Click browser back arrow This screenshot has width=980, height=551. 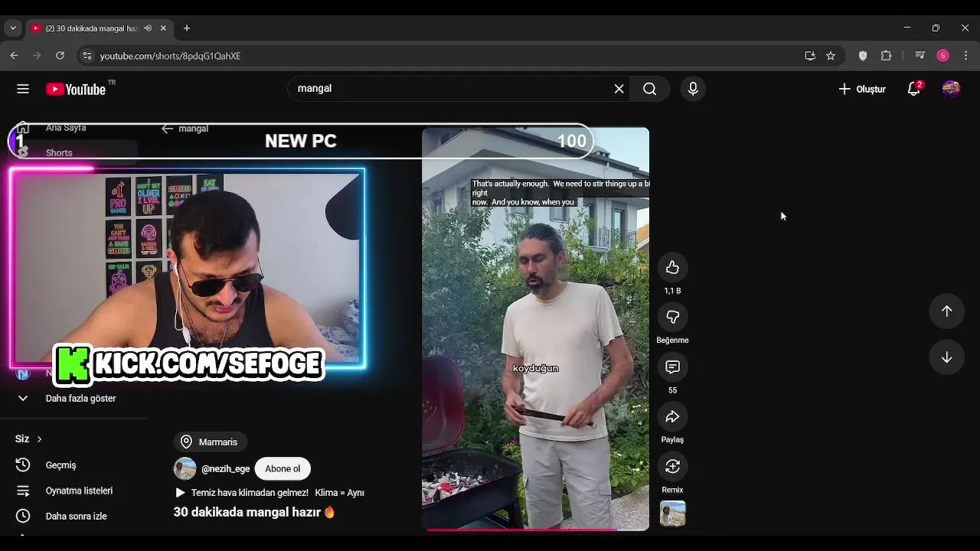click(x=14, y=56)
